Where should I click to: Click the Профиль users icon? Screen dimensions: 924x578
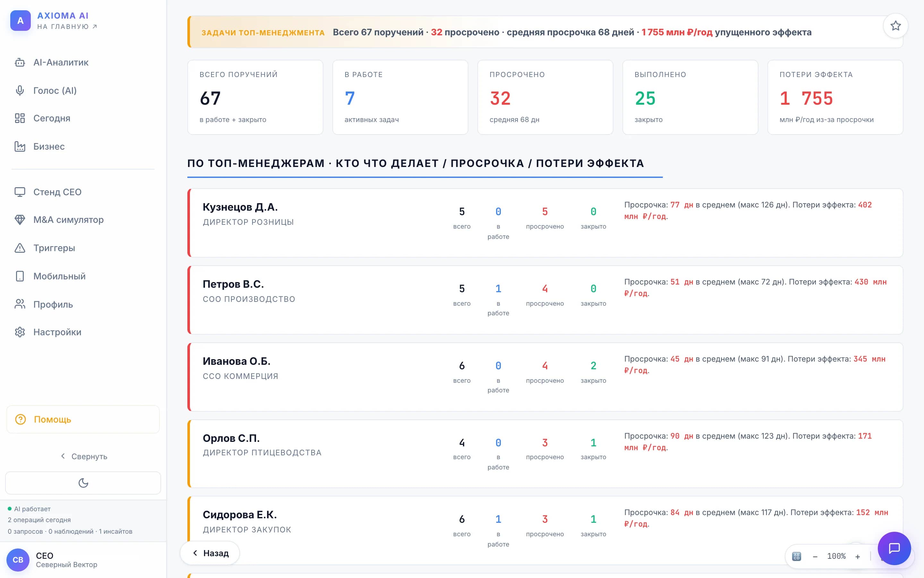tap(20, 304)
